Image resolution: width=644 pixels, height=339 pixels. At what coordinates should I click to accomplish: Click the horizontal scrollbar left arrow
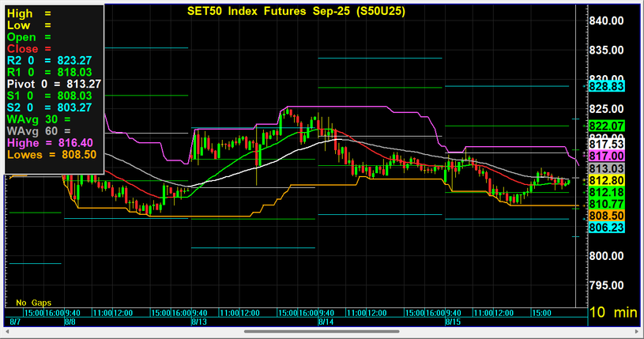[x=6, y=332]
